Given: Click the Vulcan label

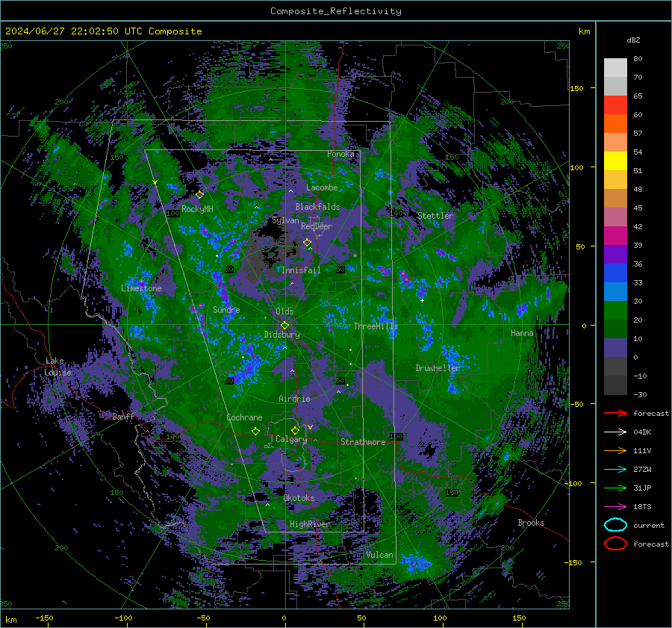Looking at the screenshot, I should point(379,555).
